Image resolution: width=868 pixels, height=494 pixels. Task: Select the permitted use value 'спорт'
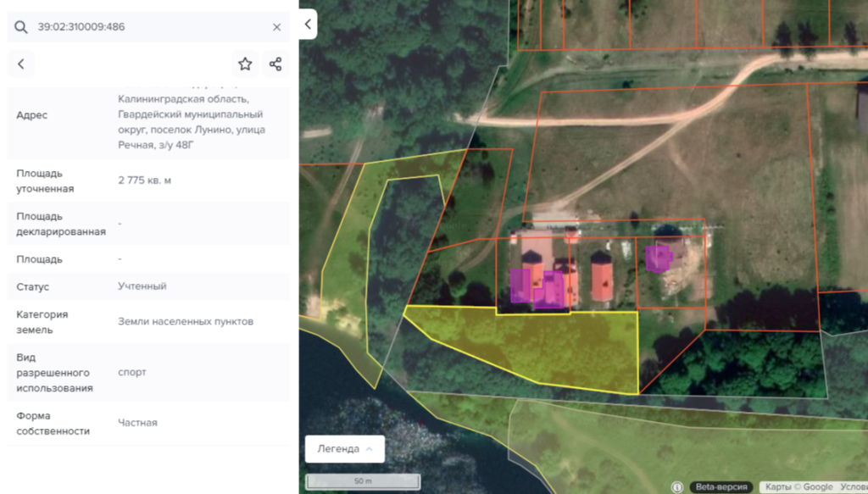click(x=131, y=372)
